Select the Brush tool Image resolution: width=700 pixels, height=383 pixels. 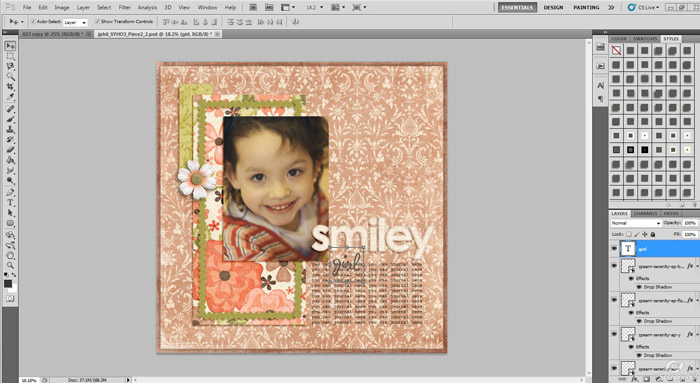click(10, 119)
